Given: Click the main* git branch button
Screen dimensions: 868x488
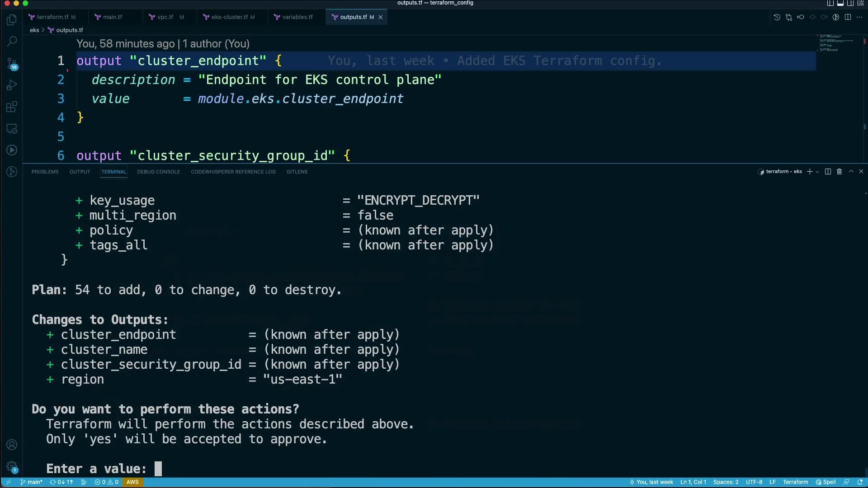Looking at the screenshot, I should coord(32,482).
